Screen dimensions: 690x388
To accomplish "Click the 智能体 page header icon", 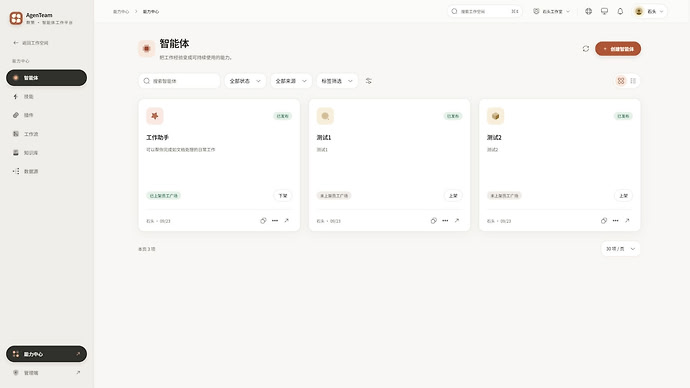I will 147,49.
